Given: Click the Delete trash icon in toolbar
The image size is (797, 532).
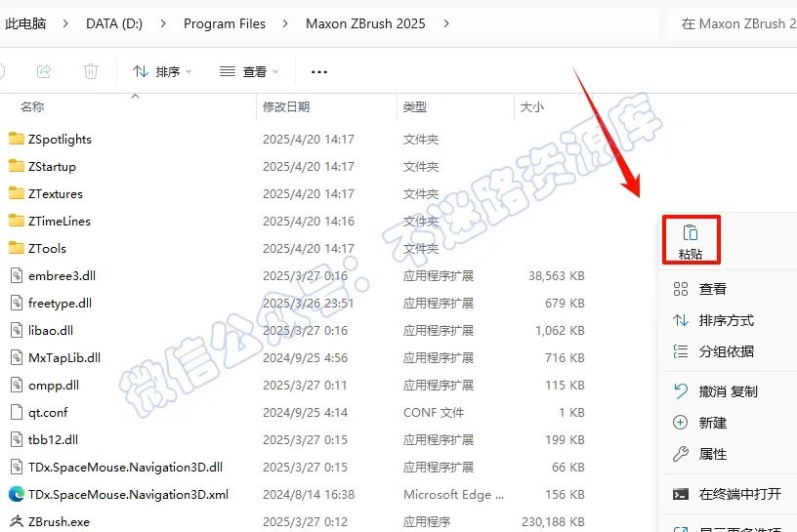Looking at the screenshot, I should 91,71.
